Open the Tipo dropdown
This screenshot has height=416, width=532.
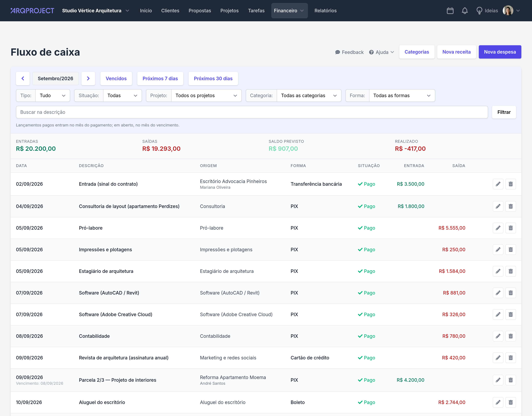[53, 96]
